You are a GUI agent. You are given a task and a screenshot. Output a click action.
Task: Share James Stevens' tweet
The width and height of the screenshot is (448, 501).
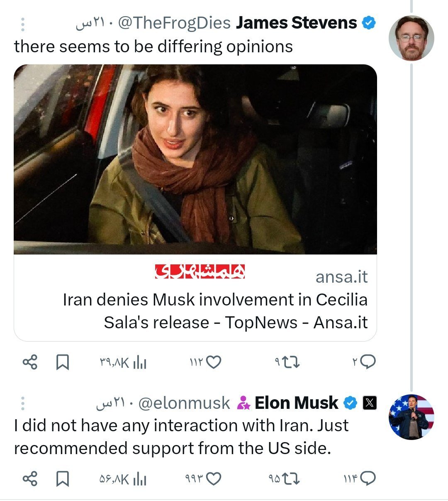click(x=30, y=362)
